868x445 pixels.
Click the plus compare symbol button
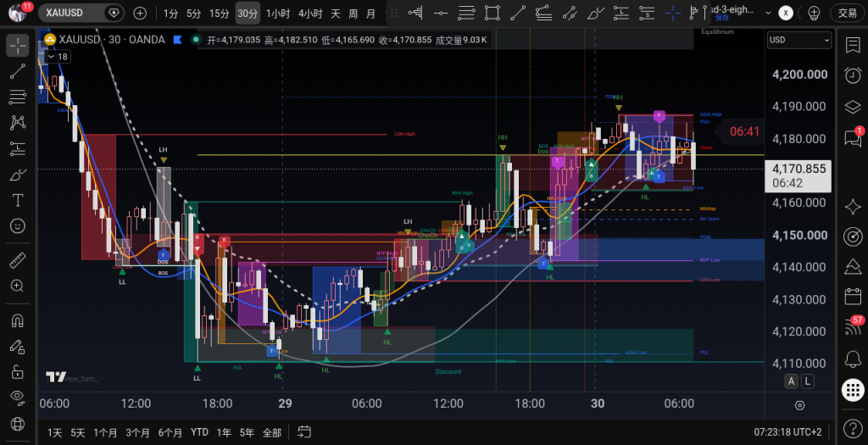140,14
